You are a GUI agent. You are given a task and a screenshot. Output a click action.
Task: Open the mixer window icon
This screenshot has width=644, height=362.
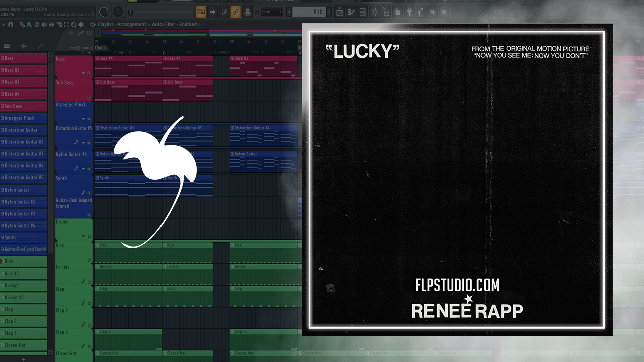click(373, 12)
